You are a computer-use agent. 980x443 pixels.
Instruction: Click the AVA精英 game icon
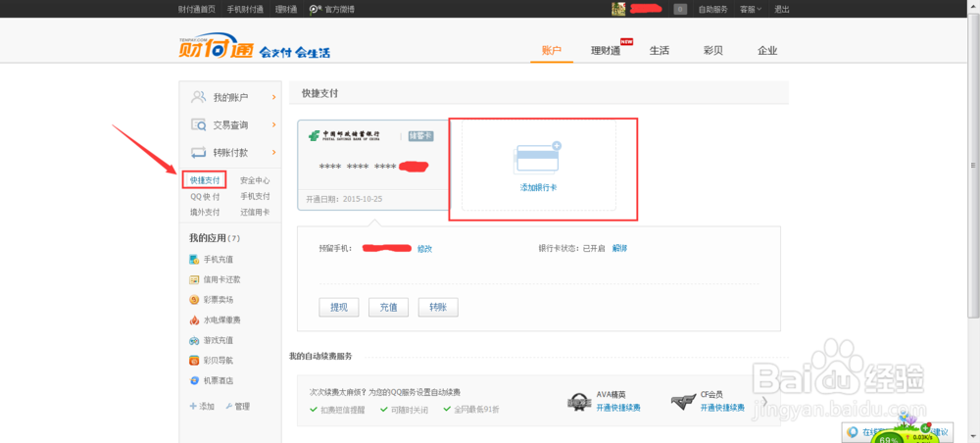point(579,401)
